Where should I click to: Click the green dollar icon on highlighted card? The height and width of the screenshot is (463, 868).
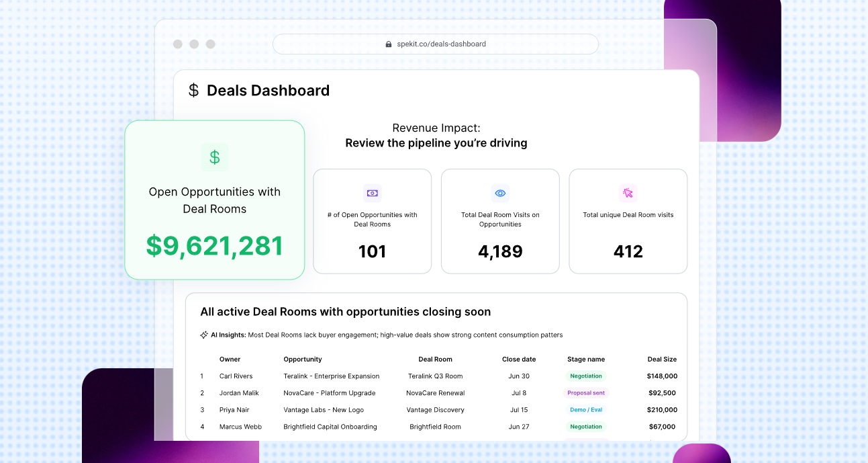point(215,157)
